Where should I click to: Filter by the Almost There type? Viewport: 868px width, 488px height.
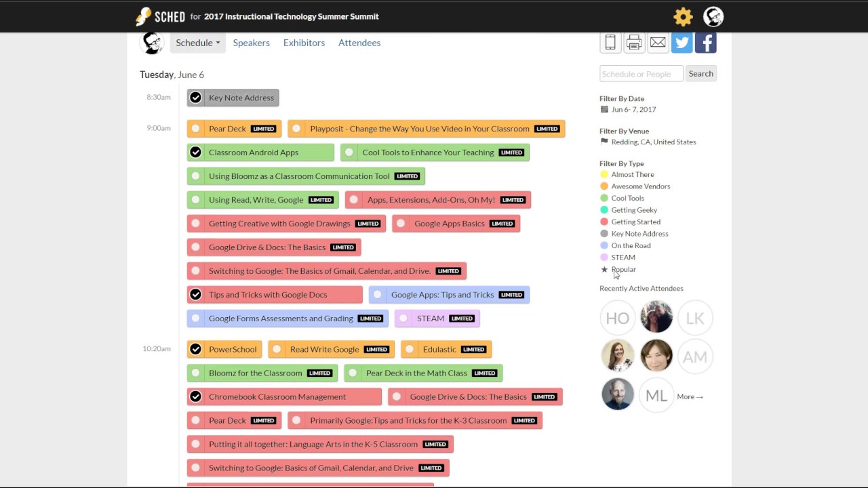point(633,174)
